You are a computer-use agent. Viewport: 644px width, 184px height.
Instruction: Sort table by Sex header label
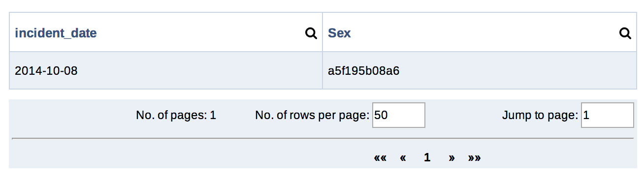tap(339, 33)
